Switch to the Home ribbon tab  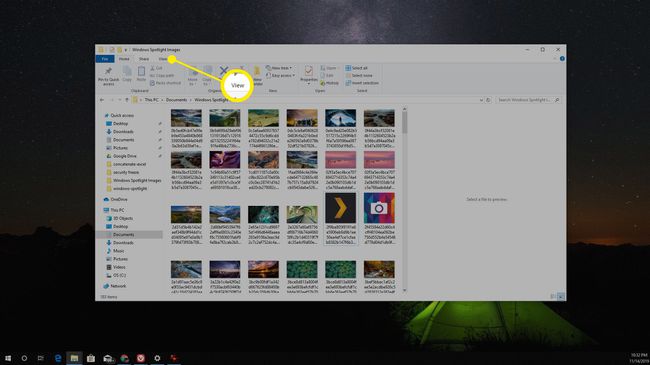pyautogui.click(x=124, y=59)
